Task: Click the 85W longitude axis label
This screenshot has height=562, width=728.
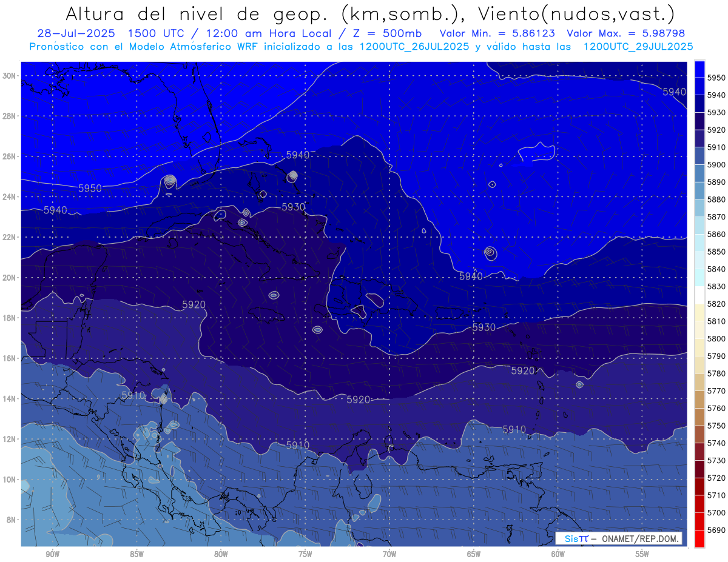Action: (136, 554)
